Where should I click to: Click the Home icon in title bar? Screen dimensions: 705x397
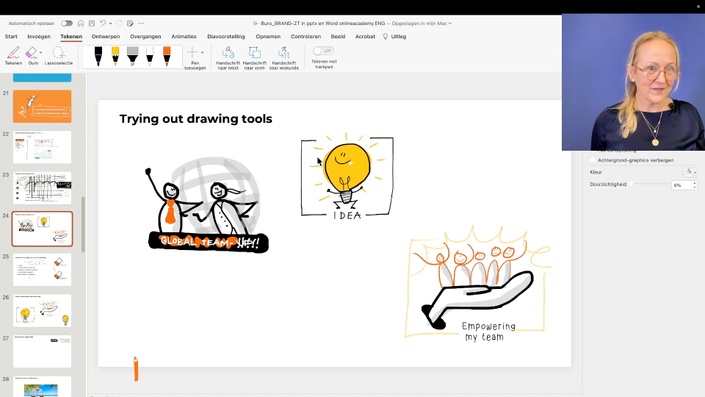click(80, 23)
